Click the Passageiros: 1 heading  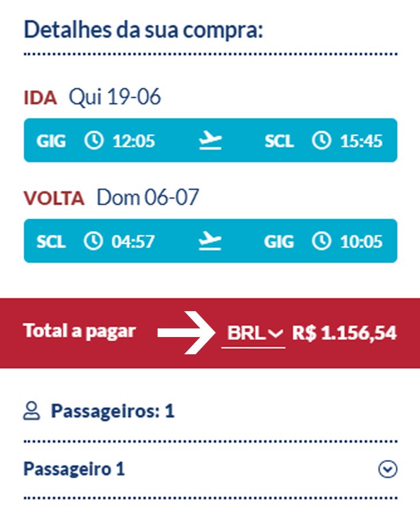(x=113, y=411)
